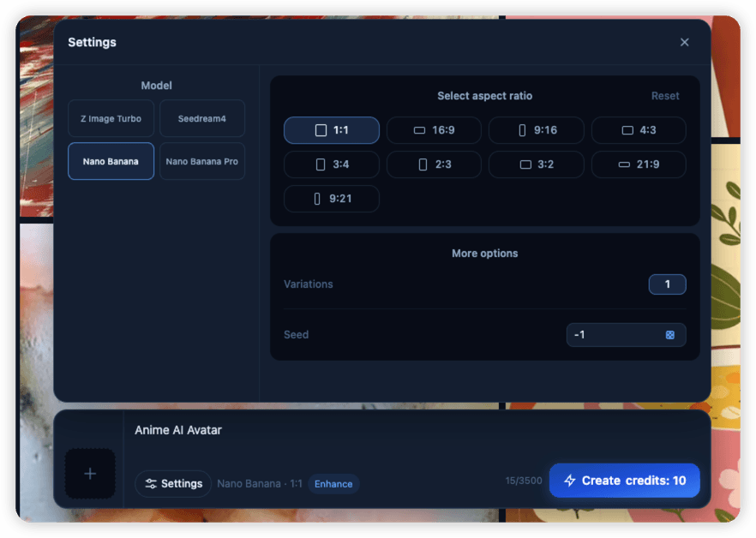Screen dimensions: 756x538
Task: Click the Select aspect ratio heading
Action: pyautogui.click(x=484, y=96)
